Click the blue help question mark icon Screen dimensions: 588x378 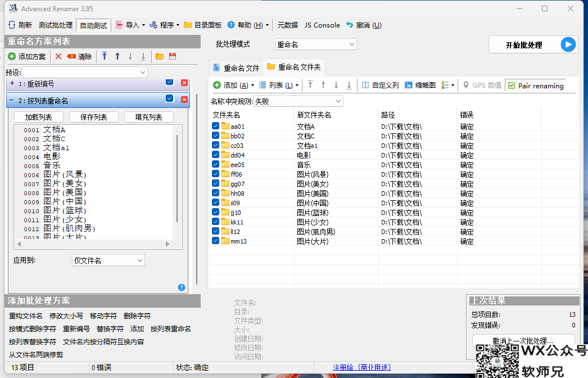coord(182,287)
